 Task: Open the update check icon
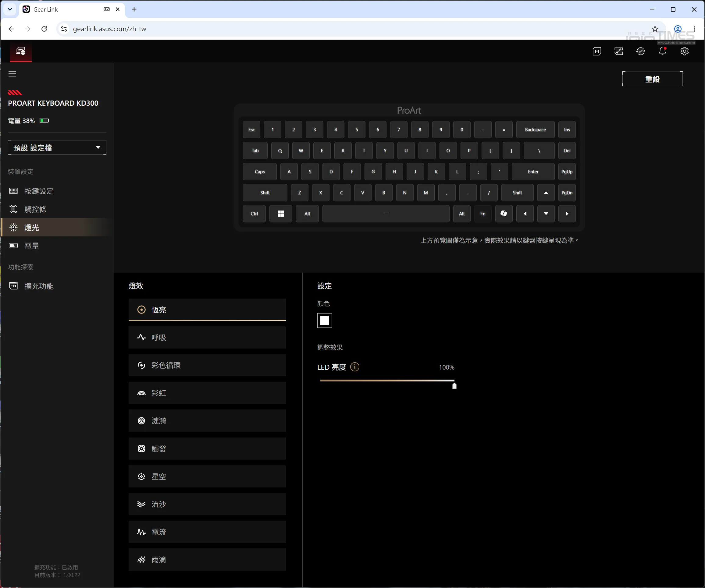pos(641,51)
